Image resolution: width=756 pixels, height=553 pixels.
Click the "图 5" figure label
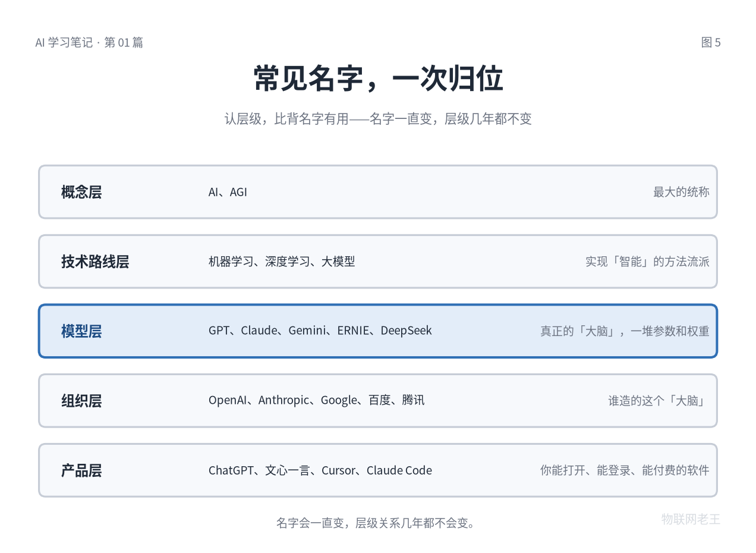point(711,42)
